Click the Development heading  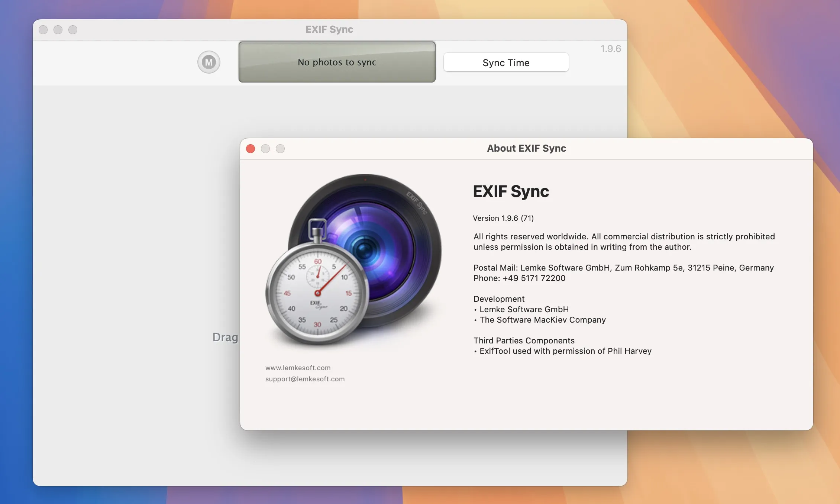pyautogui.click(x=499, y=299)
